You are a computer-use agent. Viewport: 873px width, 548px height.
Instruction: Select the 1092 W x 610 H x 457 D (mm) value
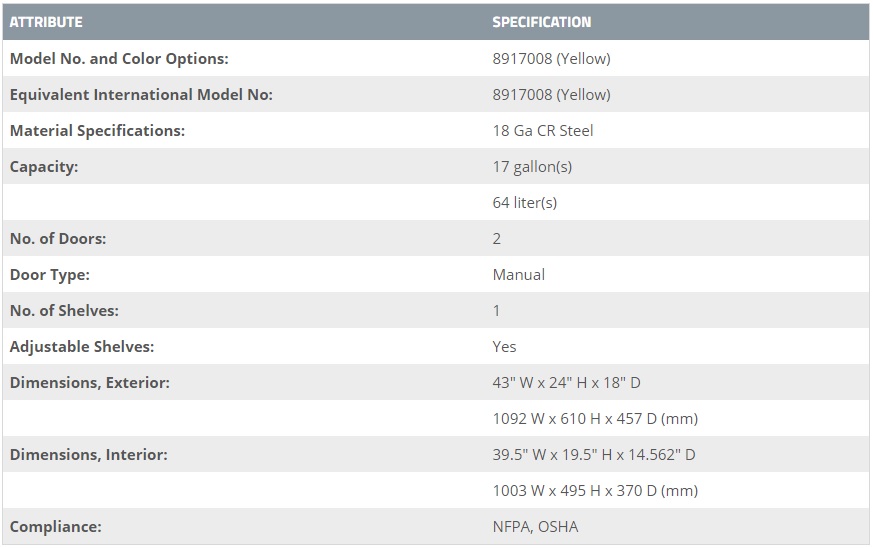[x=595, y=418]
